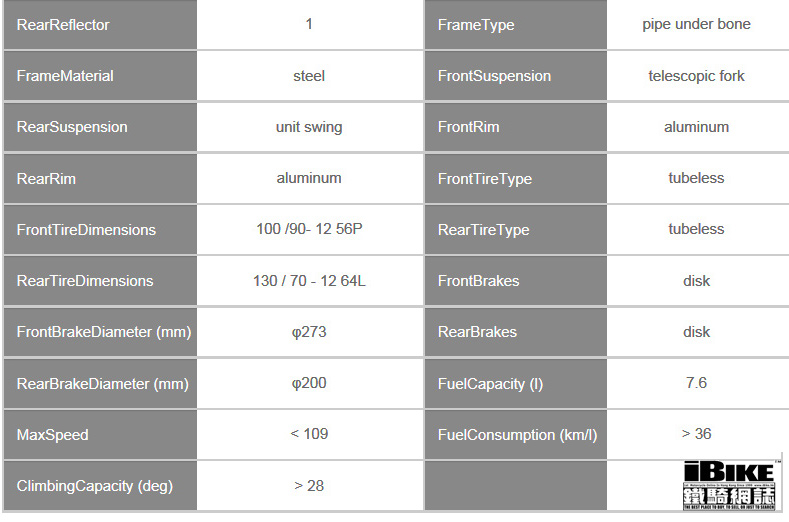Screen dimensions: 789x522
Task: Click the φ273 value cell
Action: pyautogui.click(x=309, y=332)
